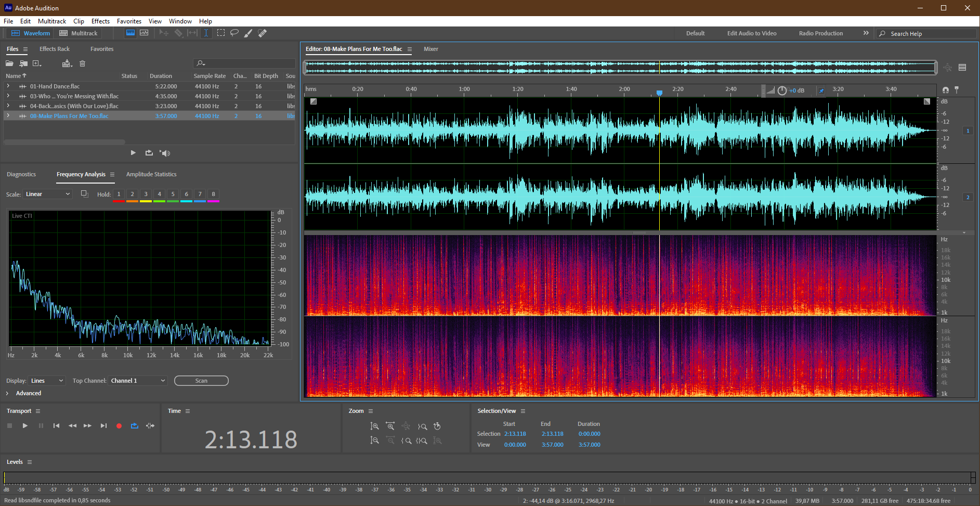The image size is (980, 506).
Task: Toggle Skip Selection button
Action: (x=150, y=426)
